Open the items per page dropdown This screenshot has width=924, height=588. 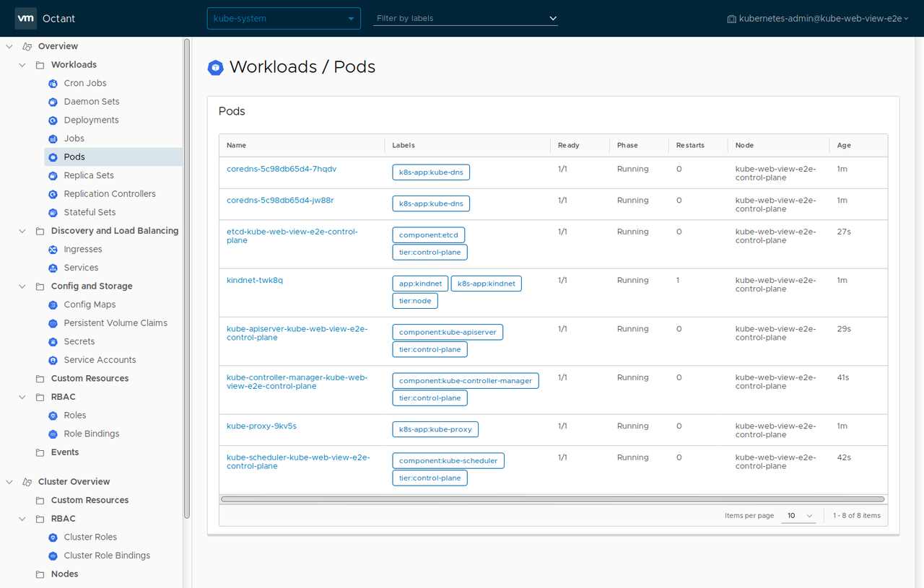coord(798,516)
